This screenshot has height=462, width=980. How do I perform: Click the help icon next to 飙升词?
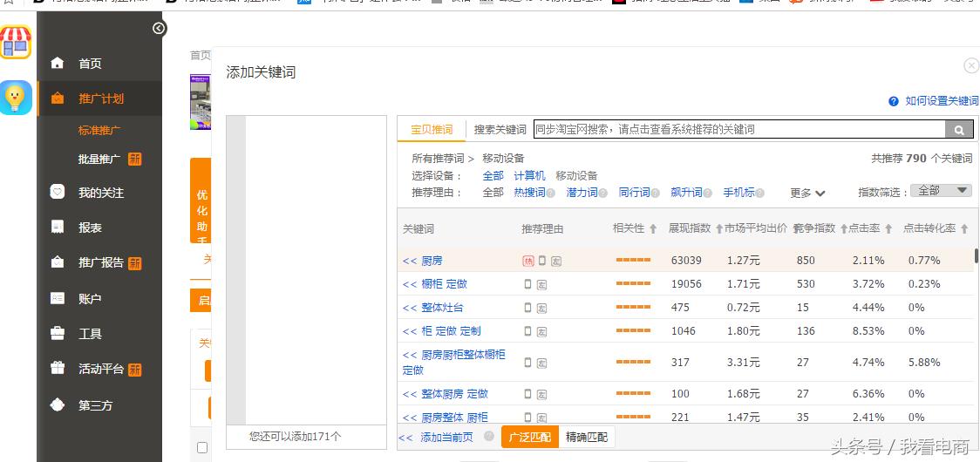[x=707, y=194]
